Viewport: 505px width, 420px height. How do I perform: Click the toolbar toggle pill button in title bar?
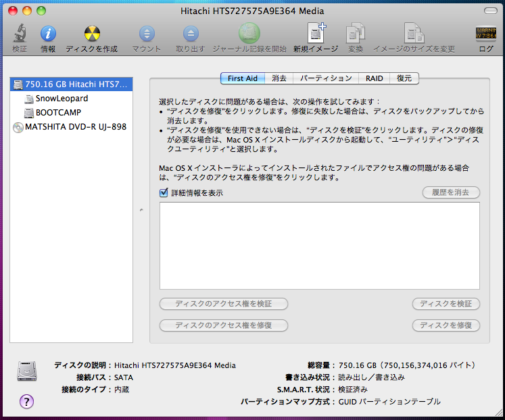click(491, 11)
